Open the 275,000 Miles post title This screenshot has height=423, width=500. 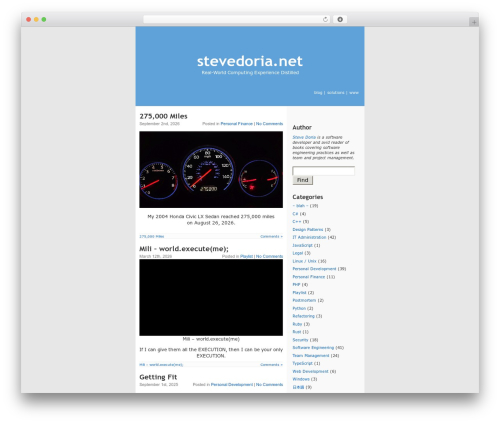coord(163,116)
